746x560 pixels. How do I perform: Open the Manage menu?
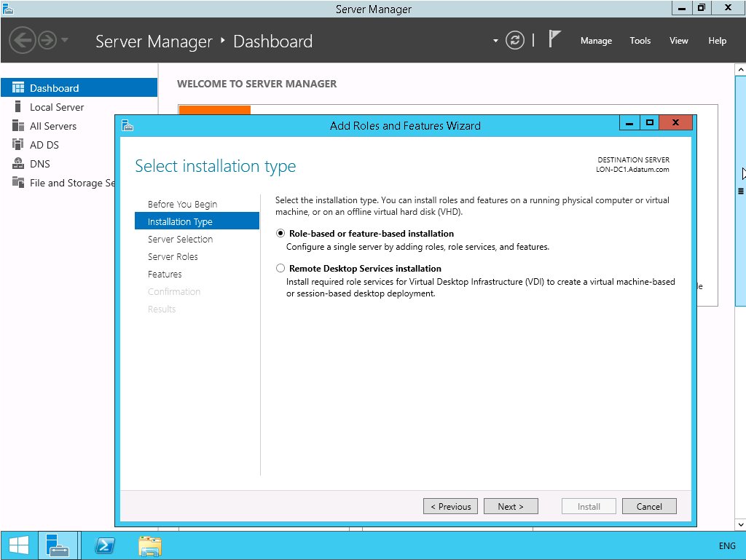coord(596,41)
